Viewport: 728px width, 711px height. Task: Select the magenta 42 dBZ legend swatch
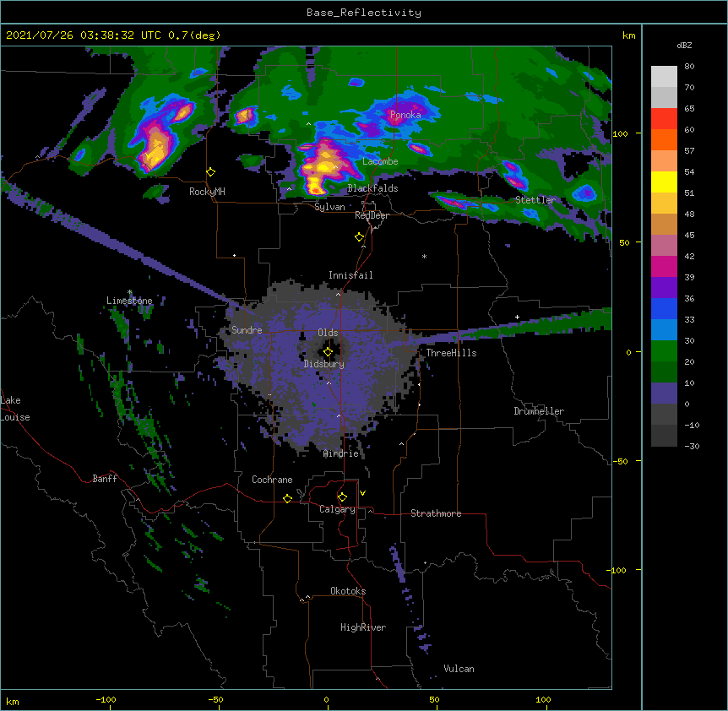[x=664, y=266]
